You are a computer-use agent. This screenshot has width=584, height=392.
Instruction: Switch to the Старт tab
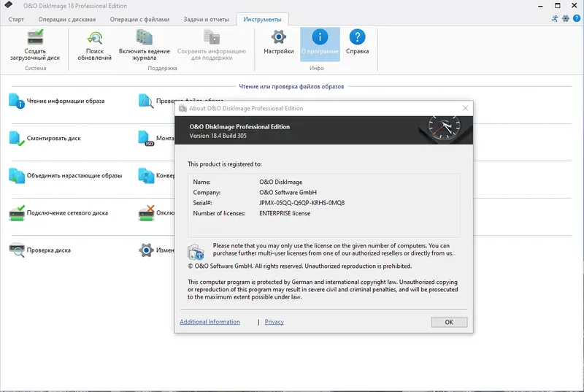16,20
